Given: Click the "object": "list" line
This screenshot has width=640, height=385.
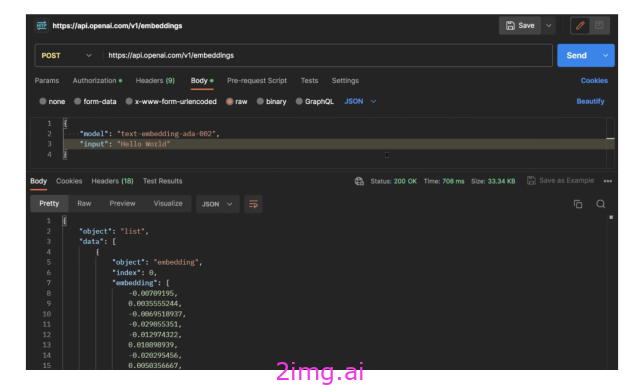Looking at the screenshot, I should [x=114, y=231].
